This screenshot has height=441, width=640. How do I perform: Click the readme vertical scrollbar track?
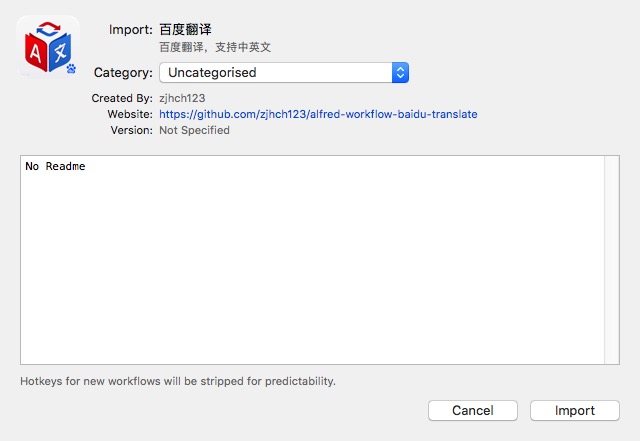(x=612, y=260)
